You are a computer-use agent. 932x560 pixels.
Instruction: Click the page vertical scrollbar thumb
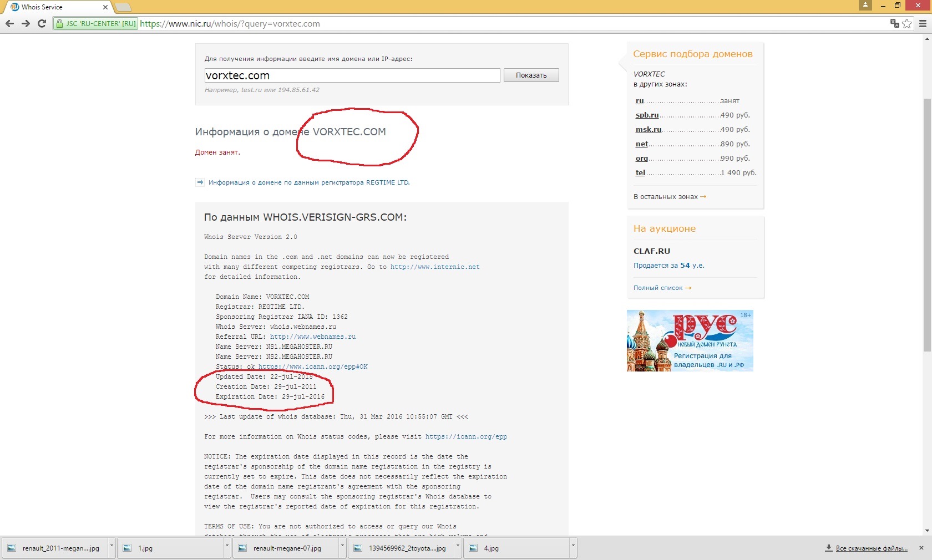[927, 225]
